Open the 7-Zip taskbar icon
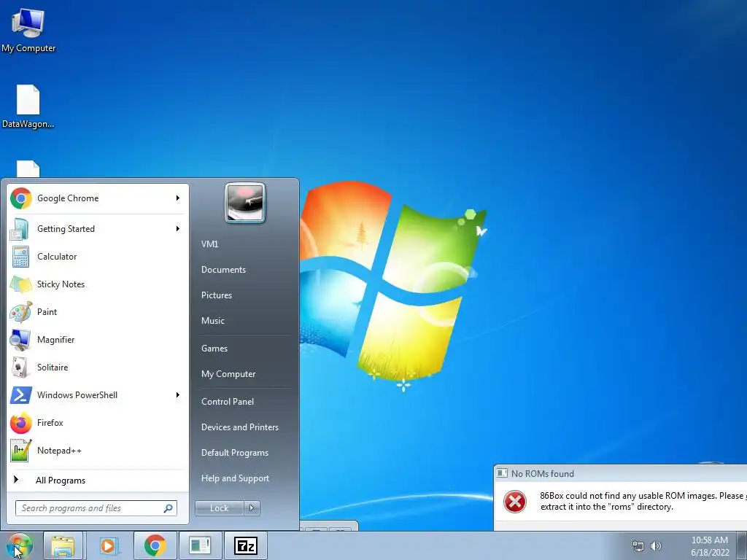The height and width of the screenshot is (560, 747). (245, 545)
